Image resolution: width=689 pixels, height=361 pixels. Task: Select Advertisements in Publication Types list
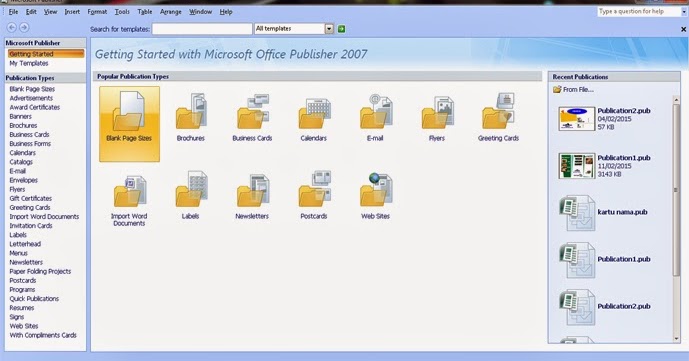pyautogui.click(x=31, y=98)
